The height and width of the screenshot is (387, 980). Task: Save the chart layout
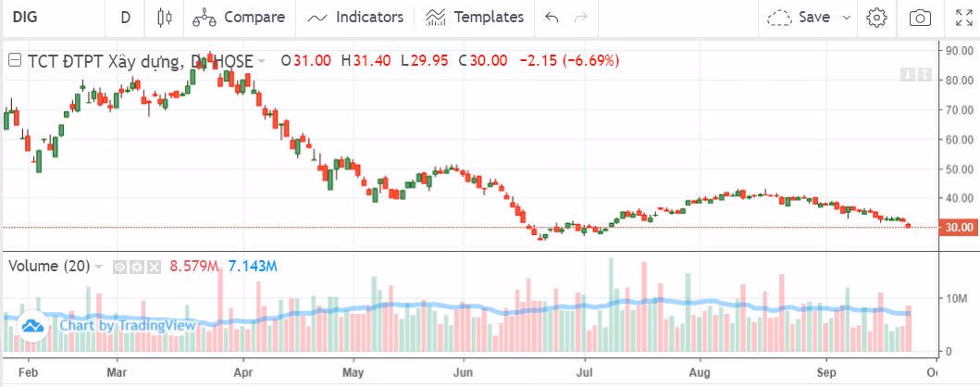(x=800, y=17)
